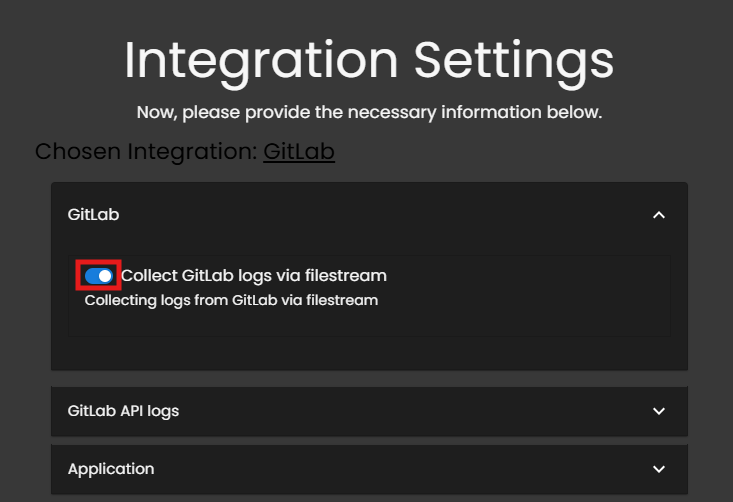Click the blank middle of the GitLab API logs row
Image resolution: width=733 pixels, height=502 pixels.
click(x=400, y=411)
